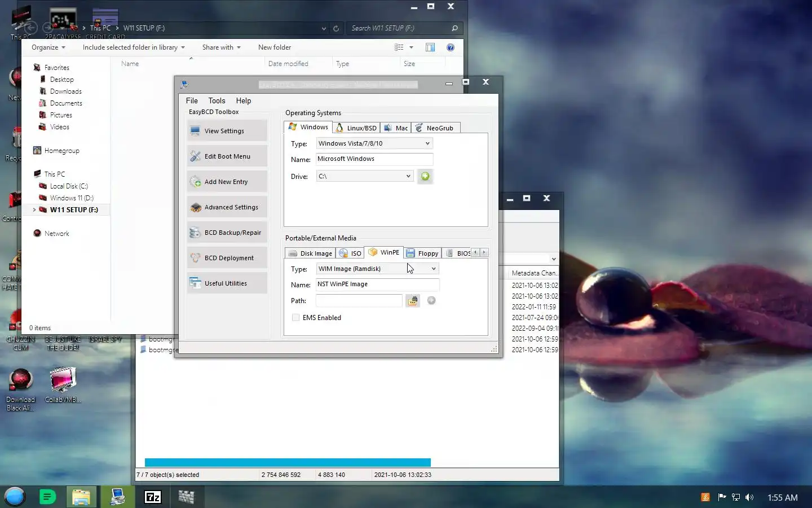Click Microsoft Windows name field
This screenshot has height=508, width=812.
tap(374, 159)
